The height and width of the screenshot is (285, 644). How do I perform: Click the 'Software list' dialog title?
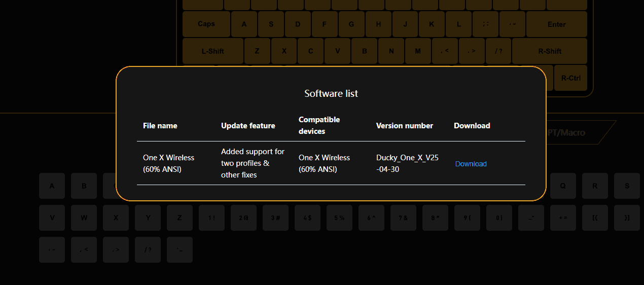coord(331,93)
